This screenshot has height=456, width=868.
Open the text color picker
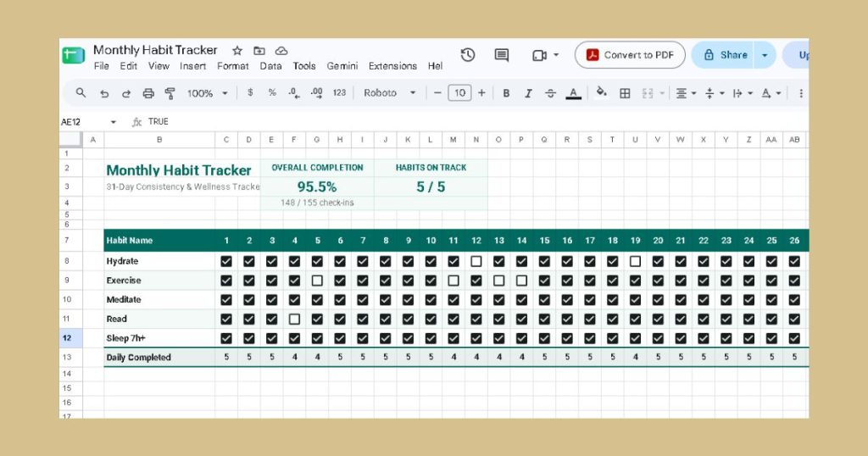pyautogui.click(x=574, y=93)
